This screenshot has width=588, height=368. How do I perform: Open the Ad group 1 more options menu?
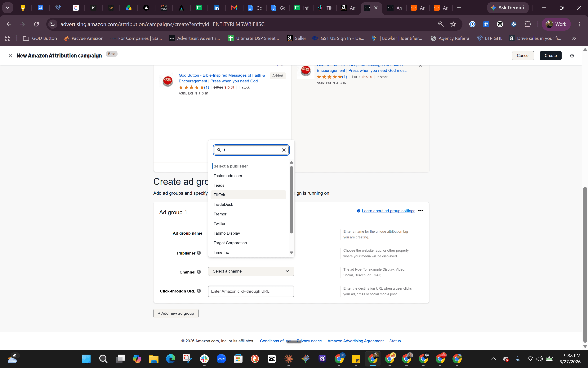421,210
